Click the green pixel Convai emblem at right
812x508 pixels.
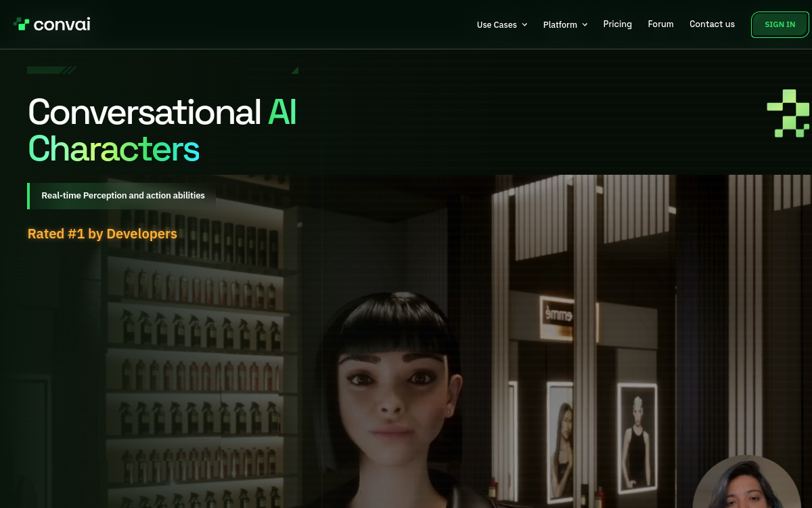click(788, 113)
